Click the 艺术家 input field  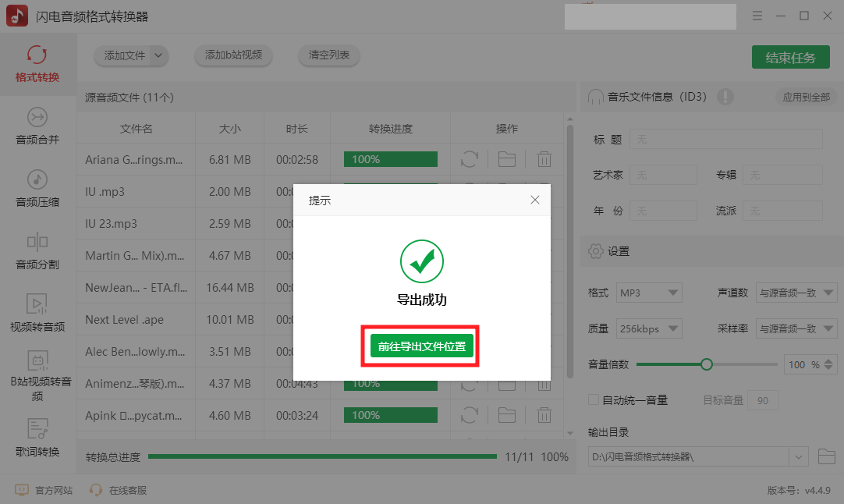pos(663,175)
